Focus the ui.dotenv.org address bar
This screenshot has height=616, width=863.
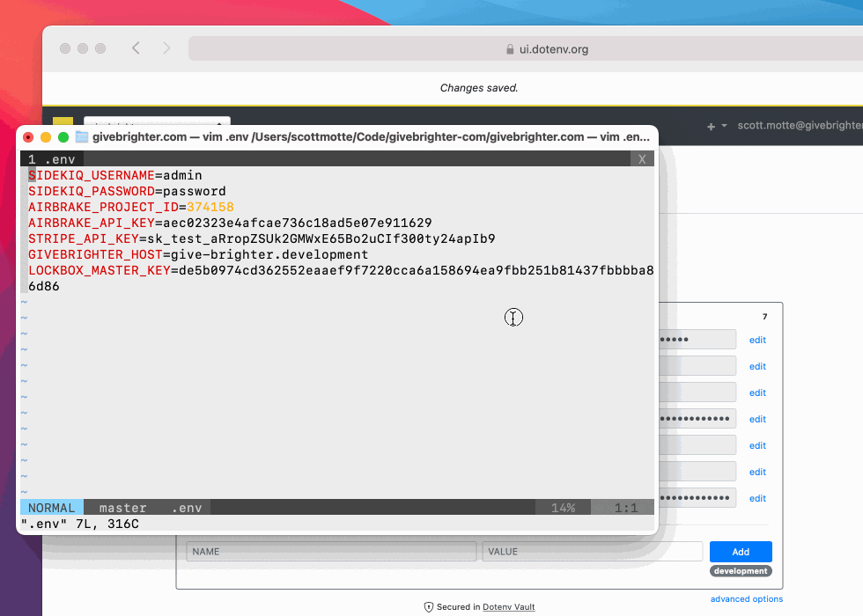pos(526,49)
